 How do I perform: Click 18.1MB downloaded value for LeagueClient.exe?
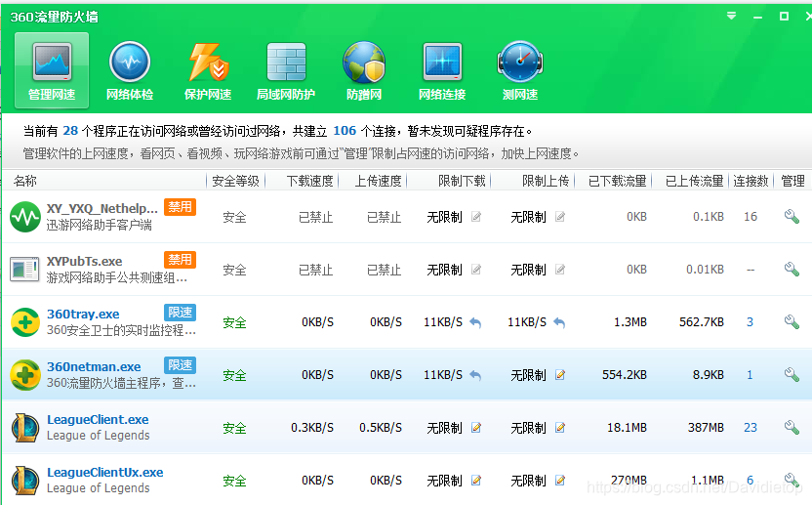[627, 428]
